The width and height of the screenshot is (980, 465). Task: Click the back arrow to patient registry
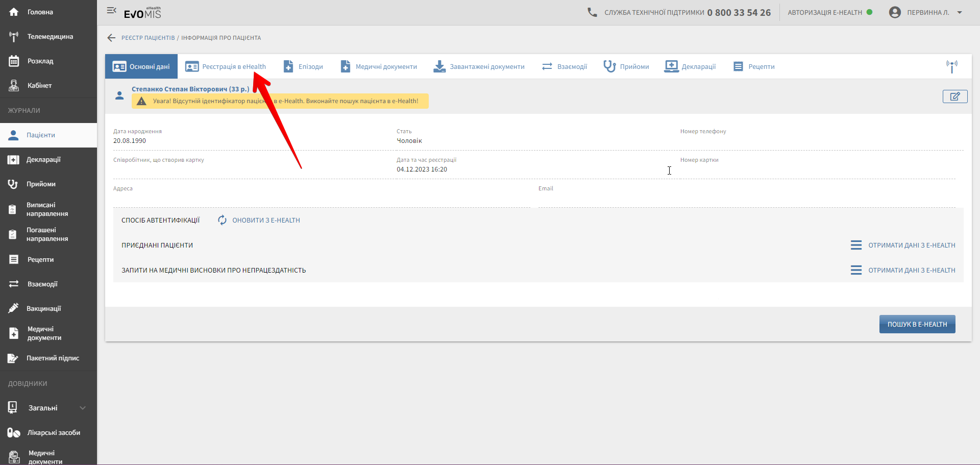111,38
